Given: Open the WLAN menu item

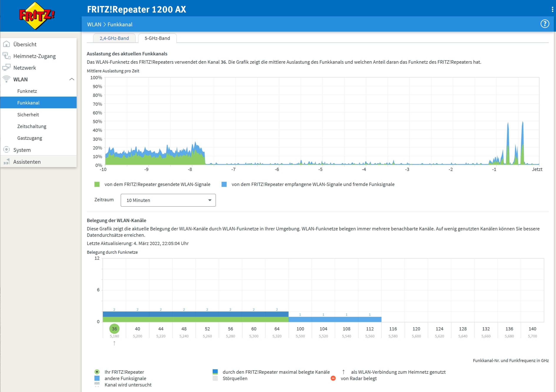Looking at the screenshot, I should point(38,79).
